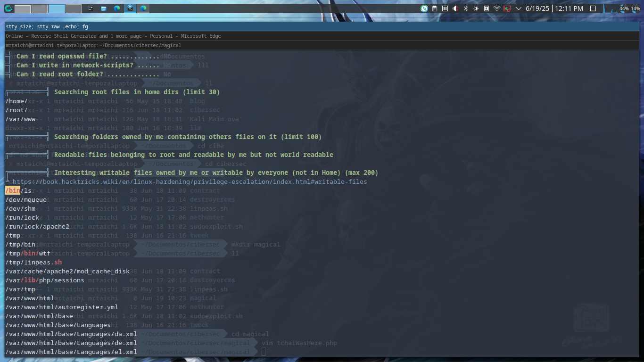This screenshot has width=644, height=362.
Task: Open the Bluetooth tray icon
Action: [466, 8]
